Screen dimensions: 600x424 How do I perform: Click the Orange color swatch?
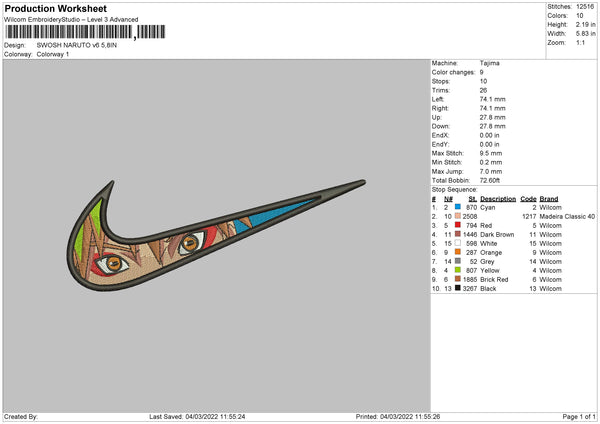458,252
